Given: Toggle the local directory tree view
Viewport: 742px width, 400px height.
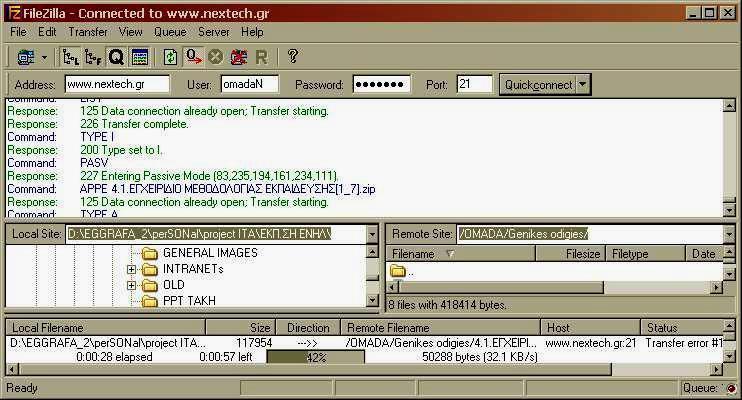Looking at the screenshot, I should point(71,57).
